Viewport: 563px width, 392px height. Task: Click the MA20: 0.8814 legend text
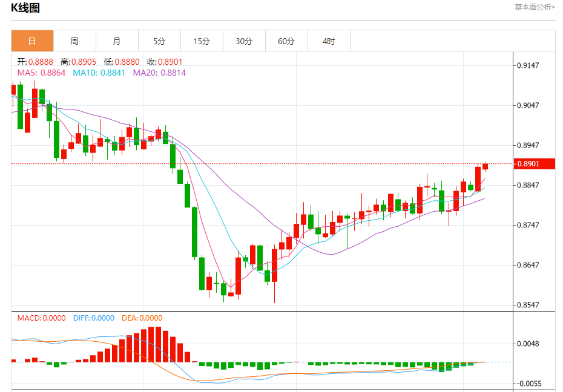tap(159, 73)
